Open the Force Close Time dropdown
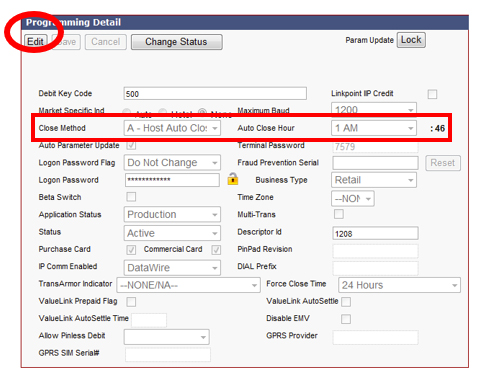The image size is (491, 384). pyautogui.click(x=399, y=285)
